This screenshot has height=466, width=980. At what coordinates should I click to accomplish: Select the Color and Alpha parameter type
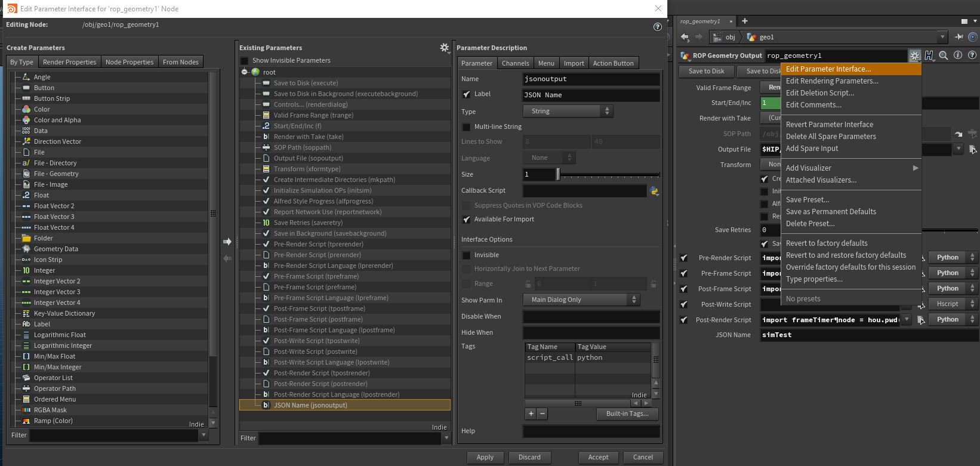click(x=57, y=120)
